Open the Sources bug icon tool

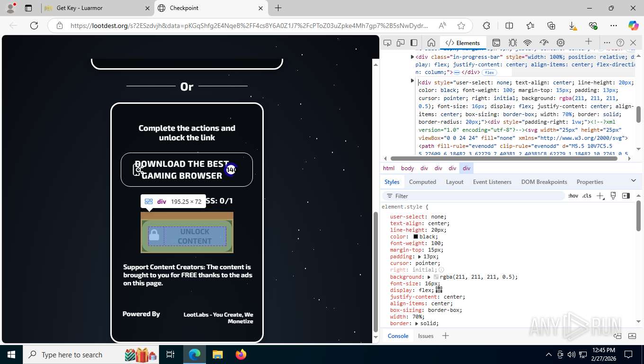[512, 43]
